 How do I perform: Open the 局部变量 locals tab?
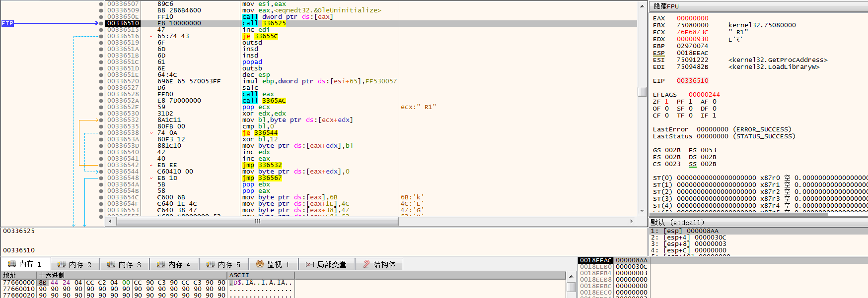click(326, 264)
